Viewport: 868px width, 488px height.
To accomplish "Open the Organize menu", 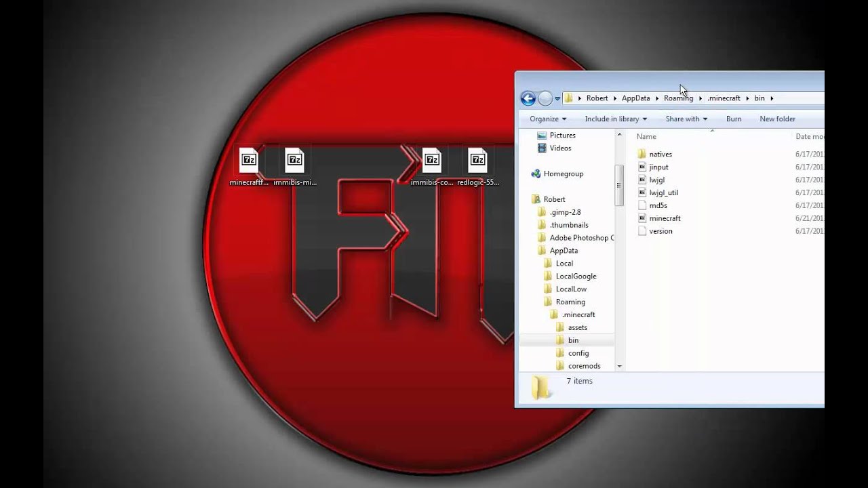I will (x=548, y=119).
